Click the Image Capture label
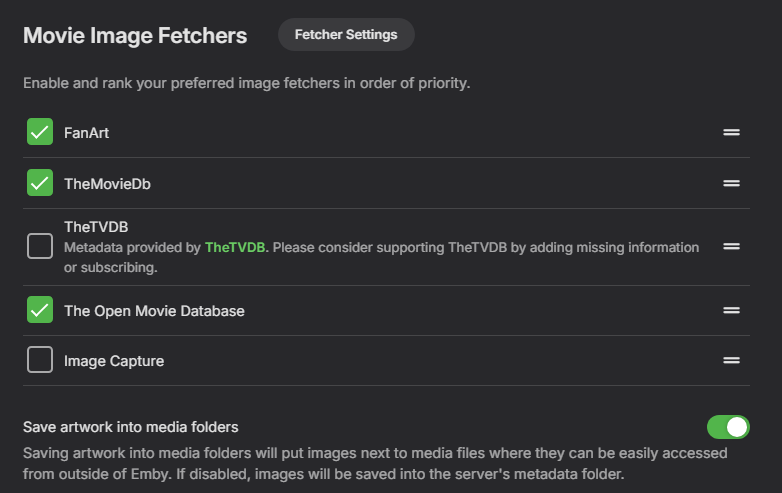The width and height of the screenshot is (782, 493). pos(114,360)
